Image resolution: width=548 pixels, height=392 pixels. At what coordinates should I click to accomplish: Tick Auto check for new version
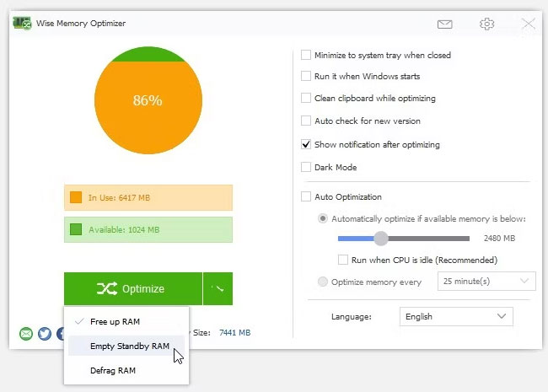pos(306,121)
